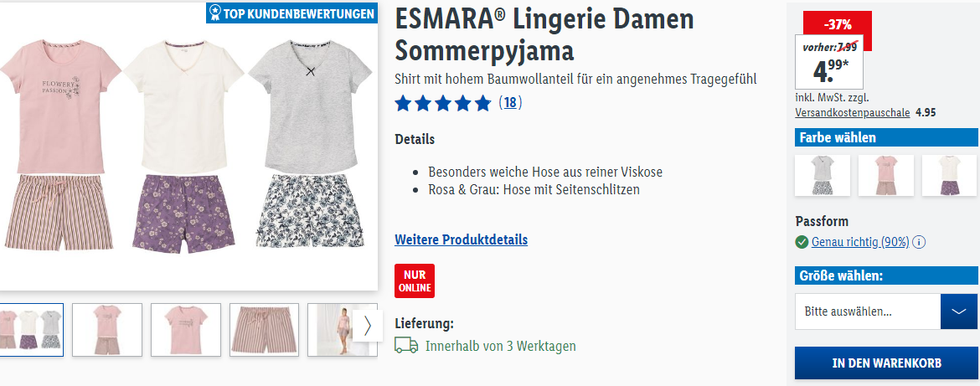
Task: Click the delivery truck icon
Action: [x=406, y=346]
